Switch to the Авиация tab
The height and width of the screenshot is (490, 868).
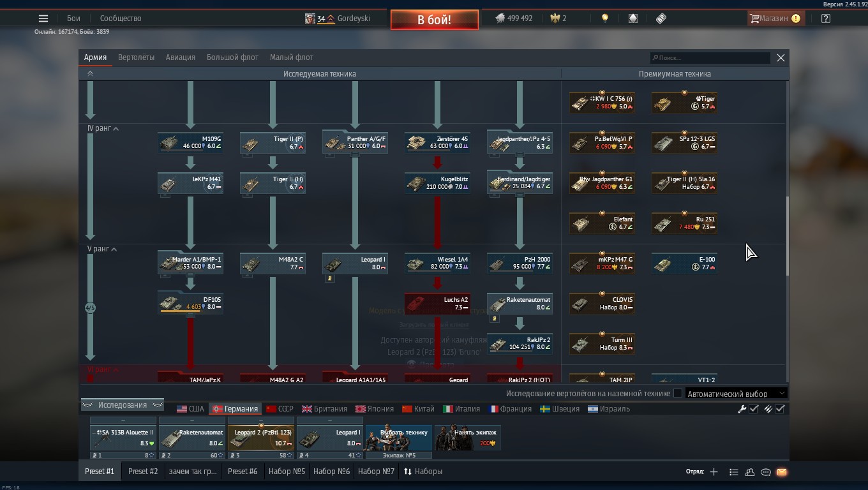tap(181, 57)
